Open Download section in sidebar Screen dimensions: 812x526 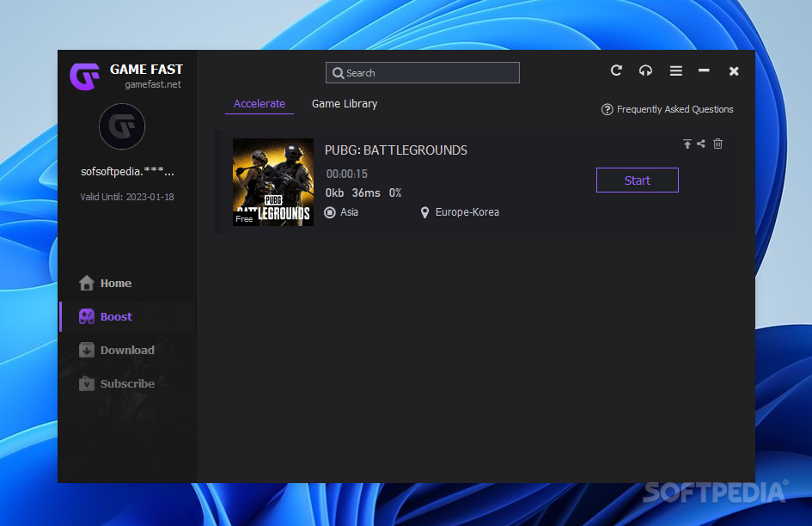point(127,351)
